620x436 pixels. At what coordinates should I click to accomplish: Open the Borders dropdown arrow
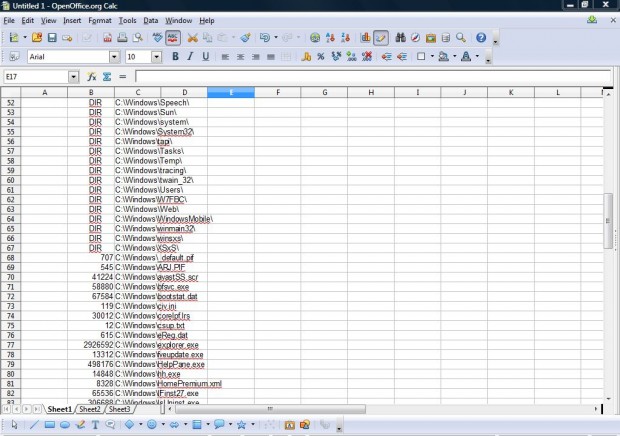tap(432, 56)
